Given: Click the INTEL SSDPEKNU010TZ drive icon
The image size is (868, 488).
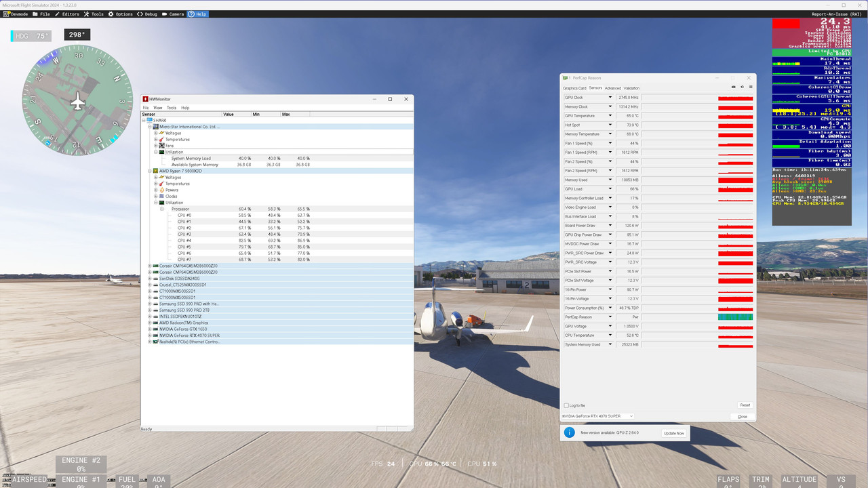Looking at the screenshot, I should (x=156, y=317).
